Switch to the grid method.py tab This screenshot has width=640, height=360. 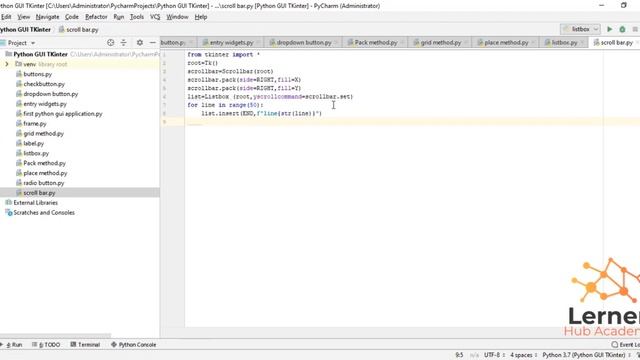(x=440, y=42)
